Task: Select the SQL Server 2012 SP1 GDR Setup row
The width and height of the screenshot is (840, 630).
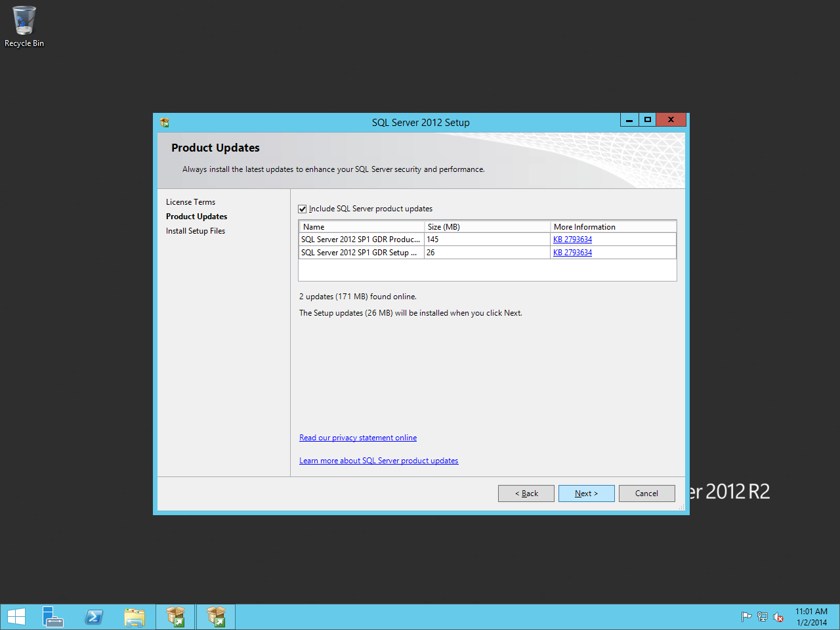Action: point(488,253)
